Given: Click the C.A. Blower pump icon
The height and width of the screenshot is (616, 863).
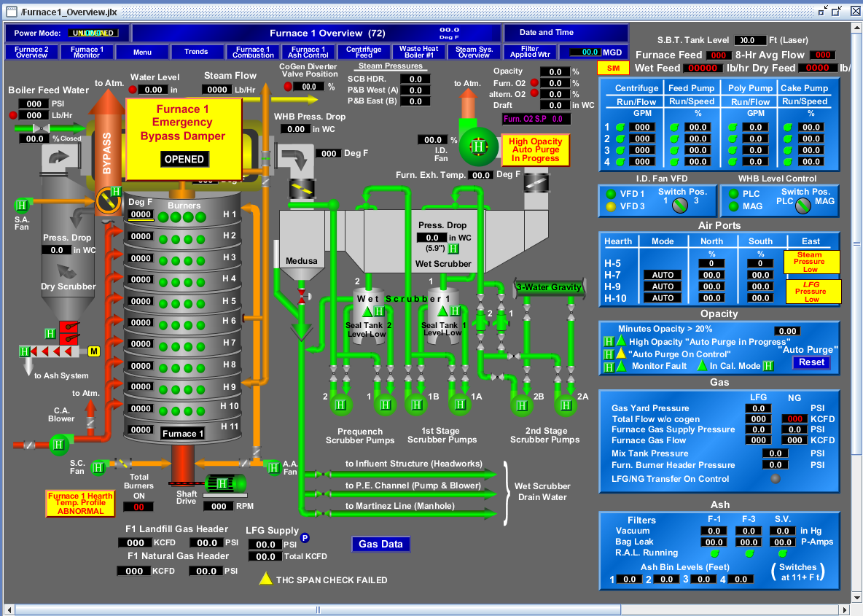Looking at the screenshot, I should pyautogui.click(x=58, y=442).
